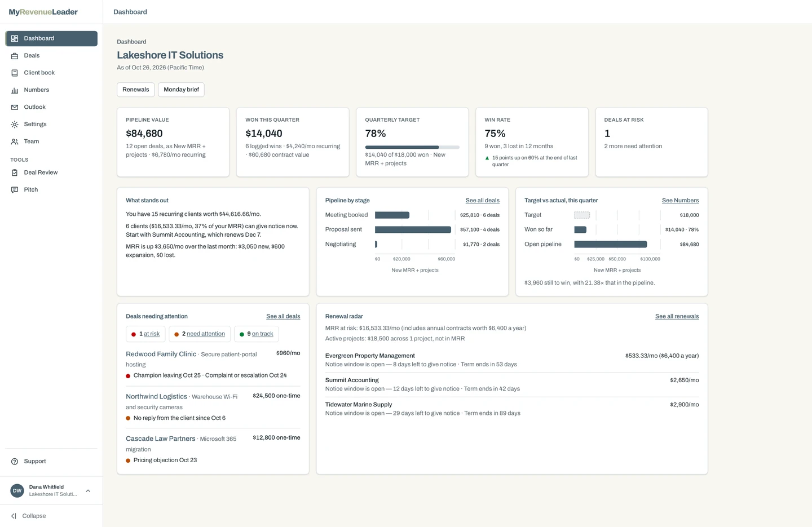Viewport: 812px width, 527px height.
Task: Click the Proposal sent pipeline bar
Action: [x=413, y=230]
